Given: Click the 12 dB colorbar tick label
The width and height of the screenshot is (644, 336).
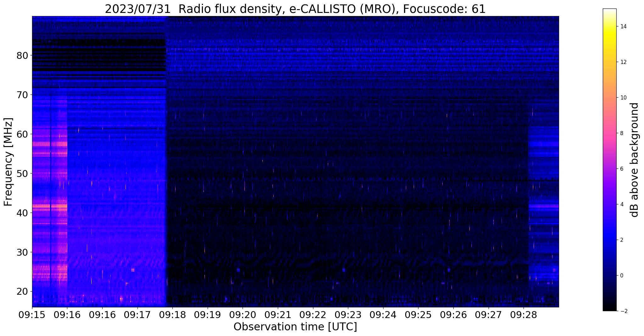Looking at the screenshot, I should (623, 62).
